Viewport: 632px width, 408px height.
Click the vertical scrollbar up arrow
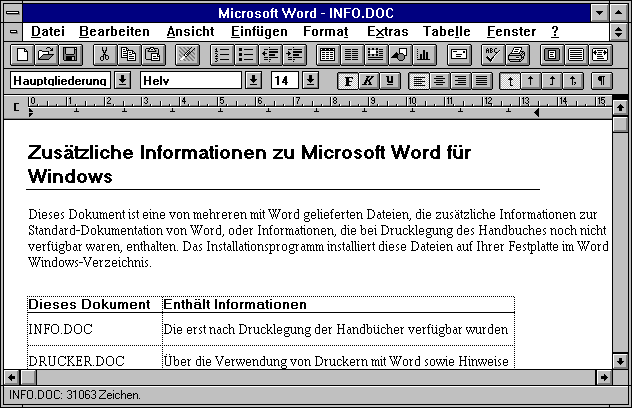(x=620, y=108)
